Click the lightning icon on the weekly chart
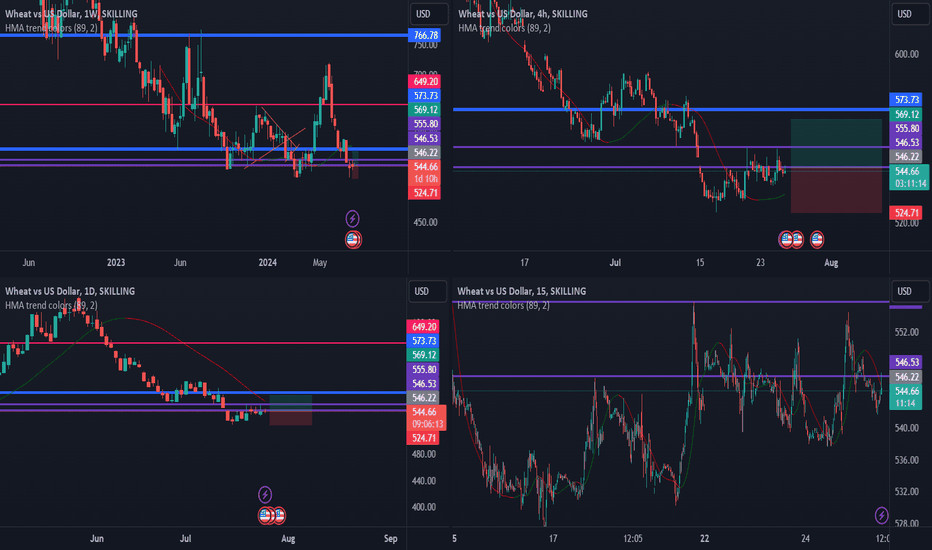932x550 pixels. [x=352, y=217]
